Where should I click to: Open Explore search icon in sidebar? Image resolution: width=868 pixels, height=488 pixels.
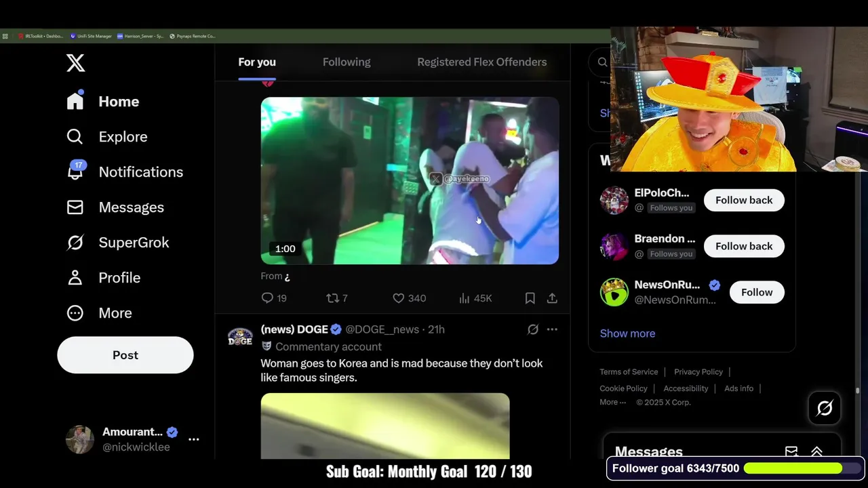point(75,136)
